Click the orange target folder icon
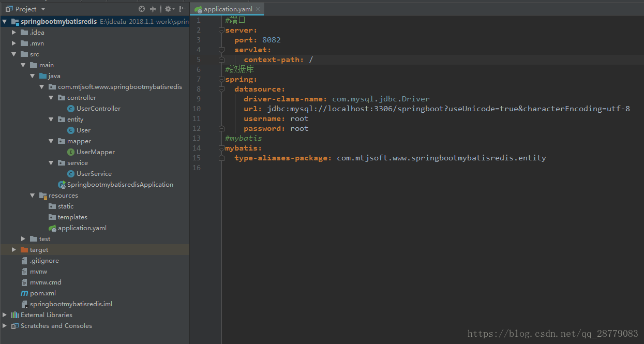Viewport: 644px width, 344px height. click(24, 250)
